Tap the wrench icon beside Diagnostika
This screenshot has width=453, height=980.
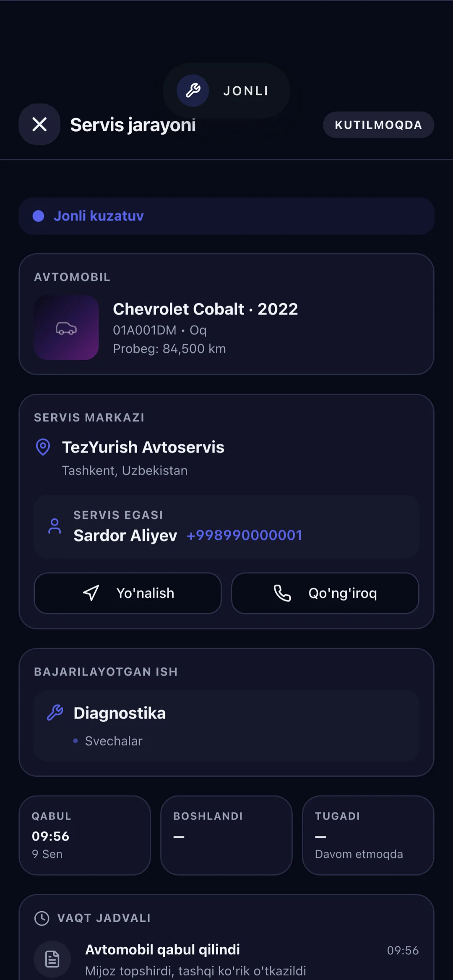pos(55,712)
